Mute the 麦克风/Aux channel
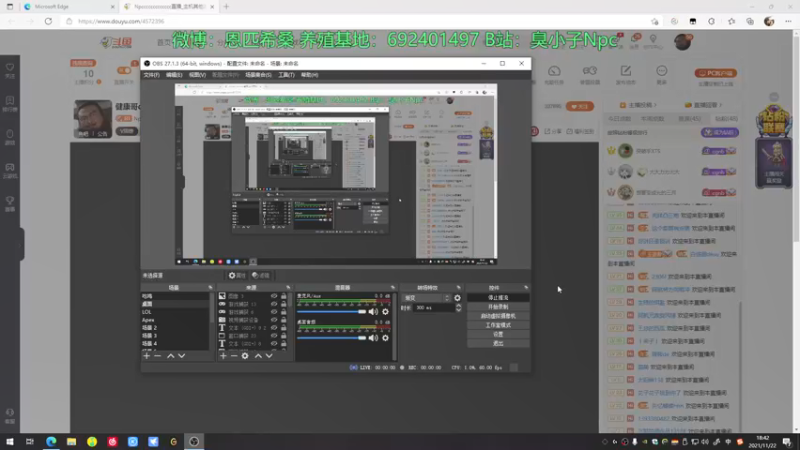 click(x=373, y=312)
